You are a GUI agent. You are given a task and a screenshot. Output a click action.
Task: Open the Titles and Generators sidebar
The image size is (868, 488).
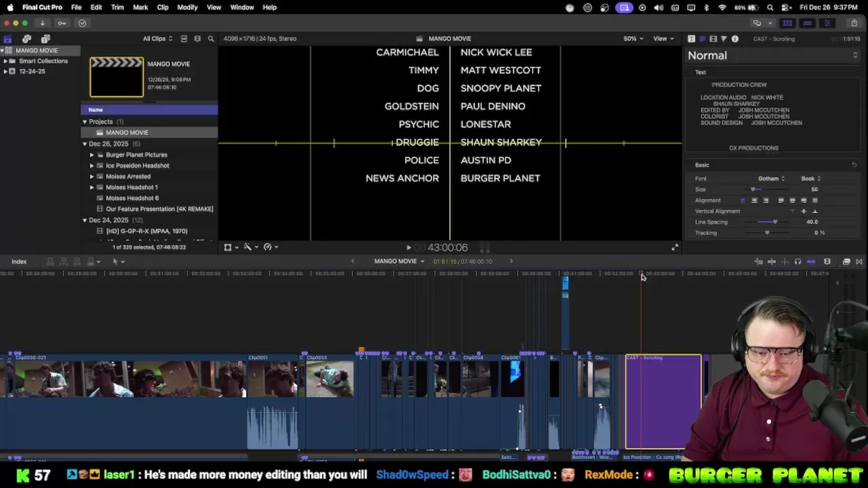[x=45, y=39]
